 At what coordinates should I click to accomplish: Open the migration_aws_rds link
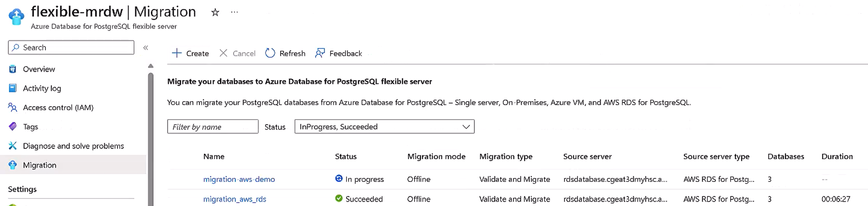pos(235,199)
